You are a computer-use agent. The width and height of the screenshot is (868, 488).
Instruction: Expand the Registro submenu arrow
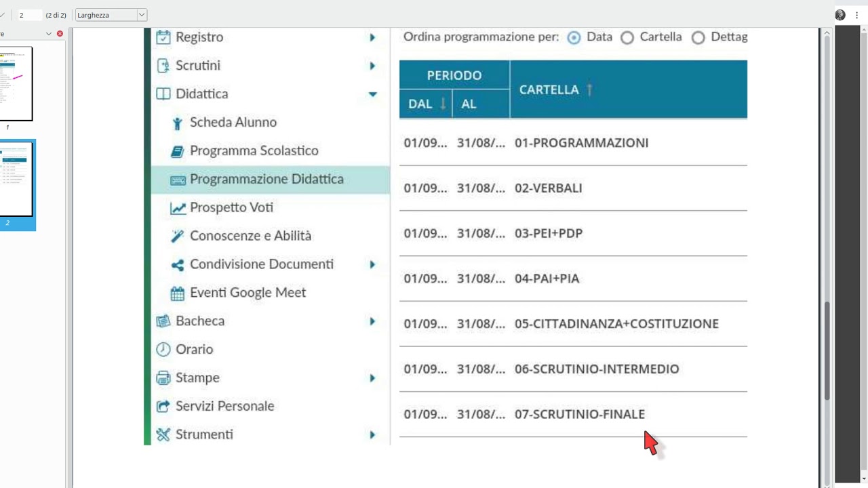[372, 37]
